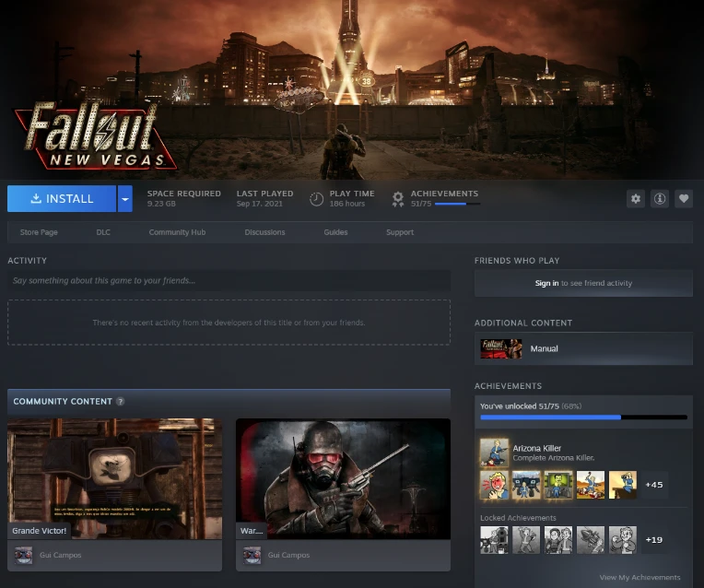Click the play time clock icon
Screen dimensions: 704x588
coord(316,198)
